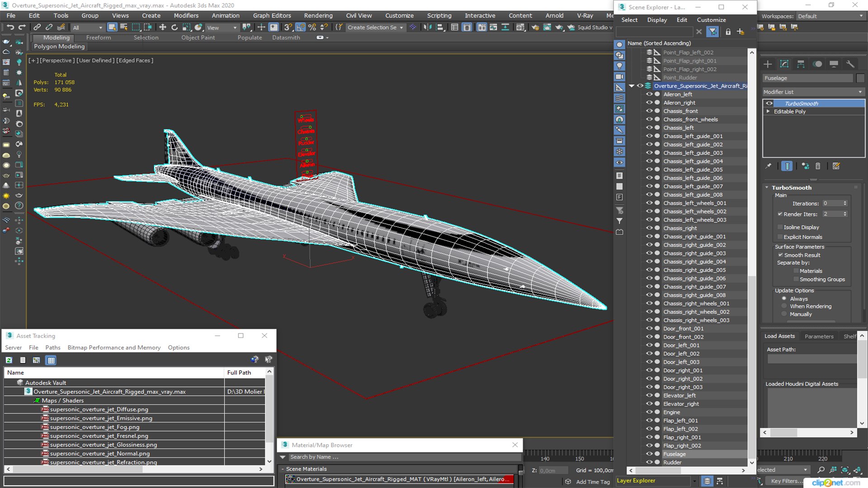This screenshot has width=868, height=488.
Task: Open the Graph Editors menu
Action: pos(272,15)
